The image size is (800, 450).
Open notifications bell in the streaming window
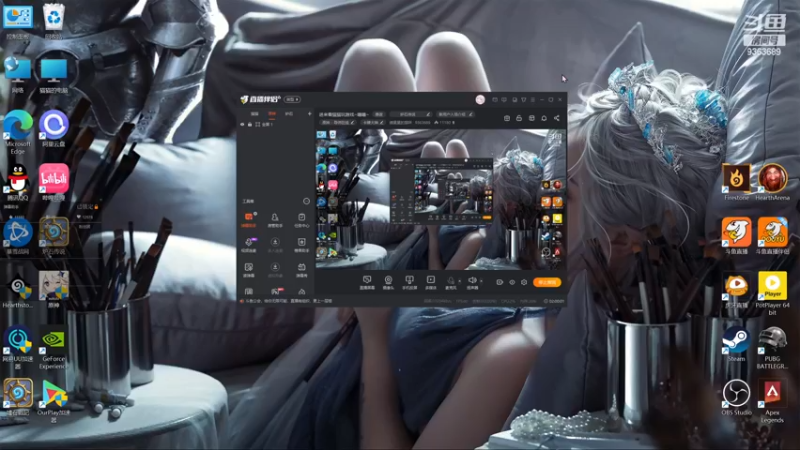tap(544, 118)
